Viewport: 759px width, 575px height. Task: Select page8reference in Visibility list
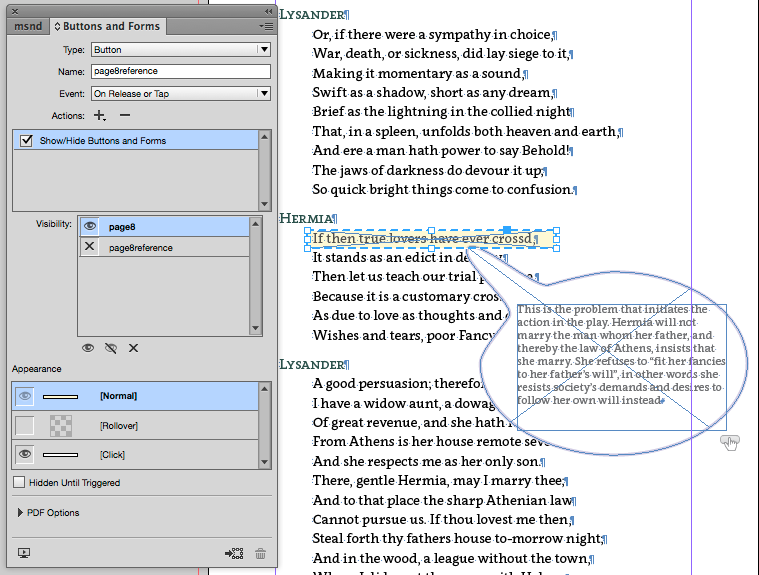click(x=164, y=247)
